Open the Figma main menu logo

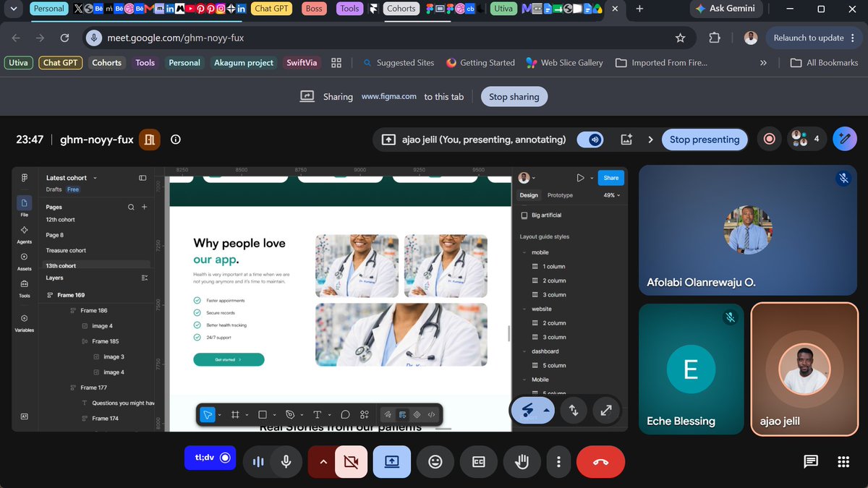coord(25,178)
